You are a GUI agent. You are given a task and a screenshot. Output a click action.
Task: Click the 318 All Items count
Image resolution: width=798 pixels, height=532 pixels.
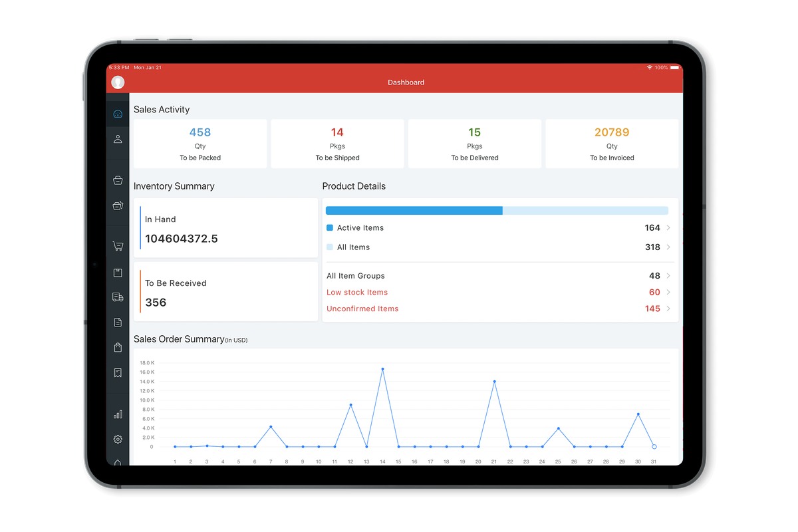pyautogui.click(x=652, y=247)
